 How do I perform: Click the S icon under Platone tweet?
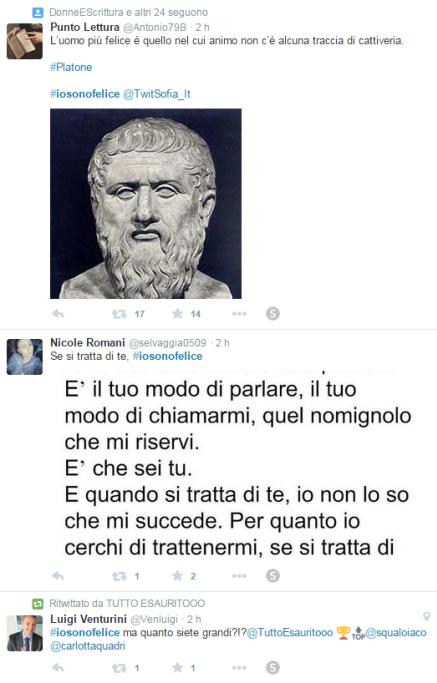click(x=273, y=314)
